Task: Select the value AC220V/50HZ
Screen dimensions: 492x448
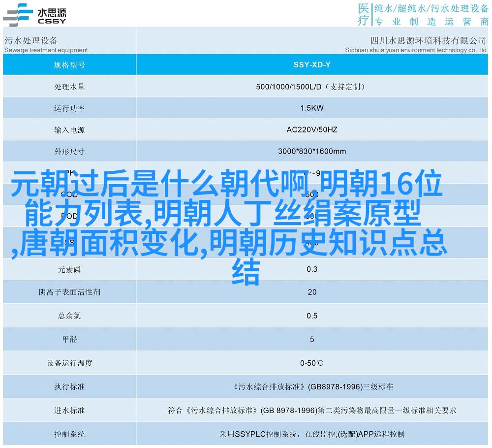Action: (312, 129)
